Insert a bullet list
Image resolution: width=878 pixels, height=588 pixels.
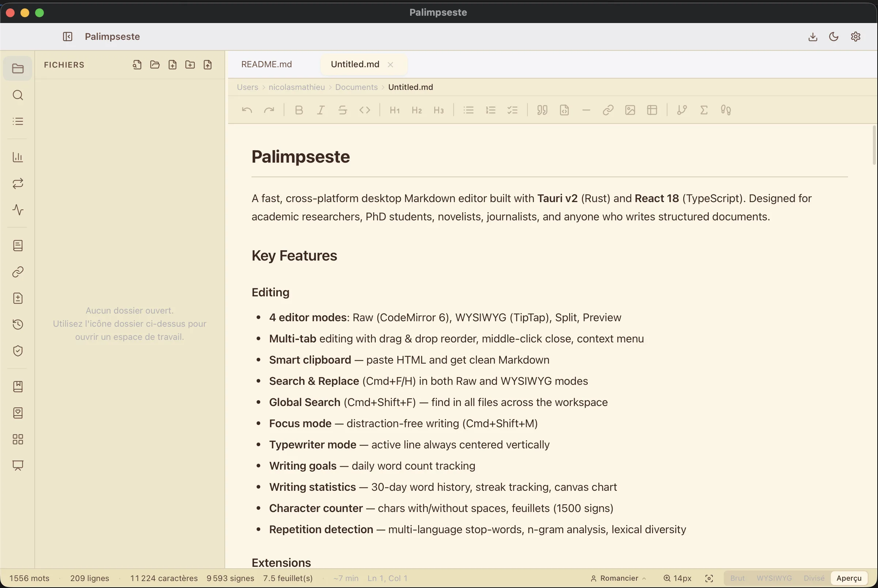[468, 110]
